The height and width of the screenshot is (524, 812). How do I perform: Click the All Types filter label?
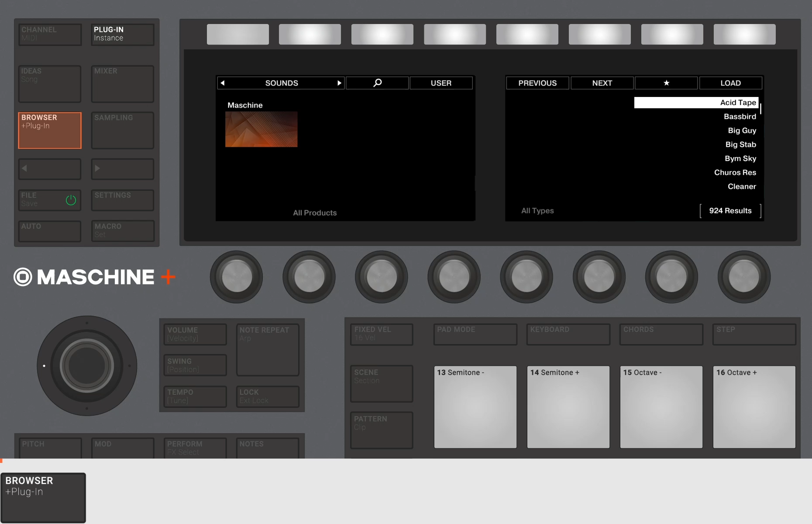click(x=537, y=210)
